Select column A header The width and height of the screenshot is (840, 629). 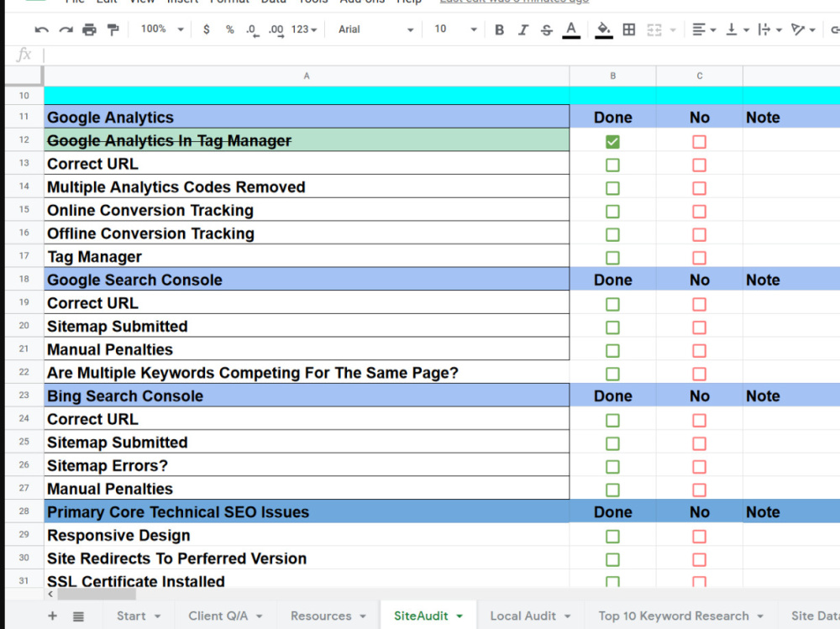[307, 76]
